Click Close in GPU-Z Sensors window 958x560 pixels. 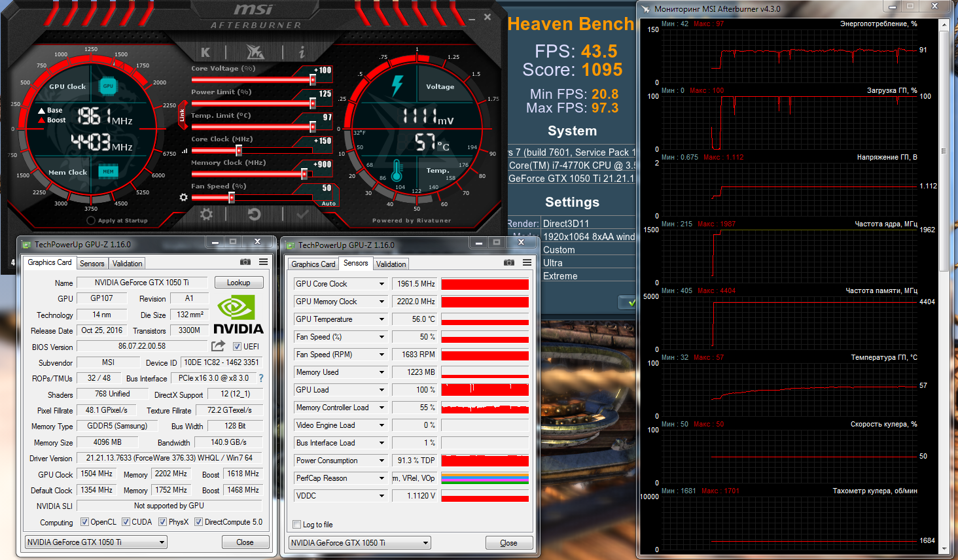point(508,543)
